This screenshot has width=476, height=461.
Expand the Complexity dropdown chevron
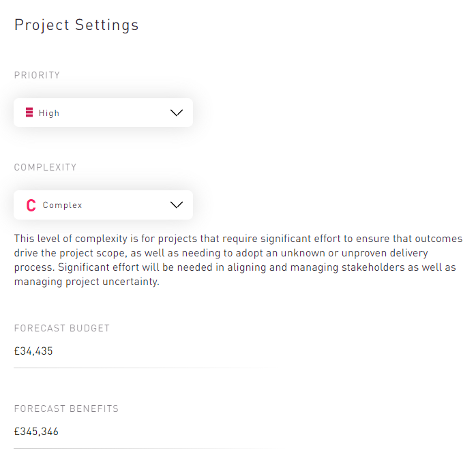tap(177, 205)
